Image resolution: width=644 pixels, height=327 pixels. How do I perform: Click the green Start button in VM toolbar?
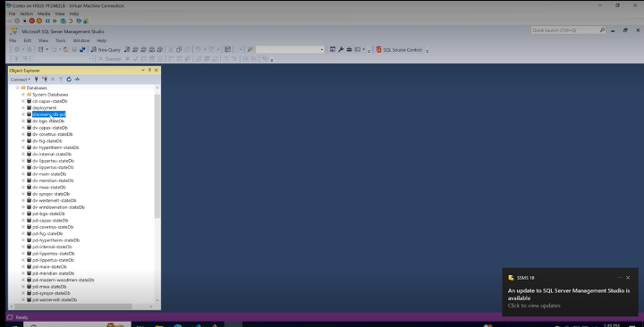point(55,21)
